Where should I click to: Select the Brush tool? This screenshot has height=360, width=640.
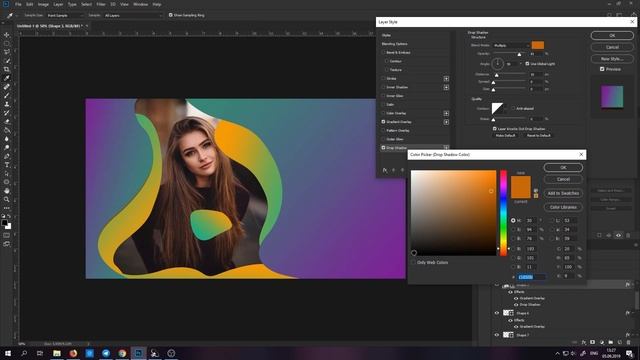point(7,96)
